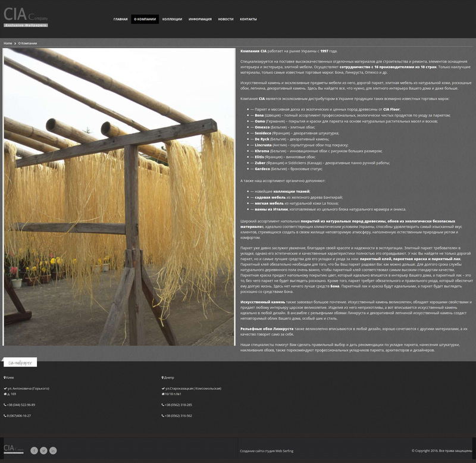Click the checkmark icon beside ул.Староказацкая

pos(163,389)
